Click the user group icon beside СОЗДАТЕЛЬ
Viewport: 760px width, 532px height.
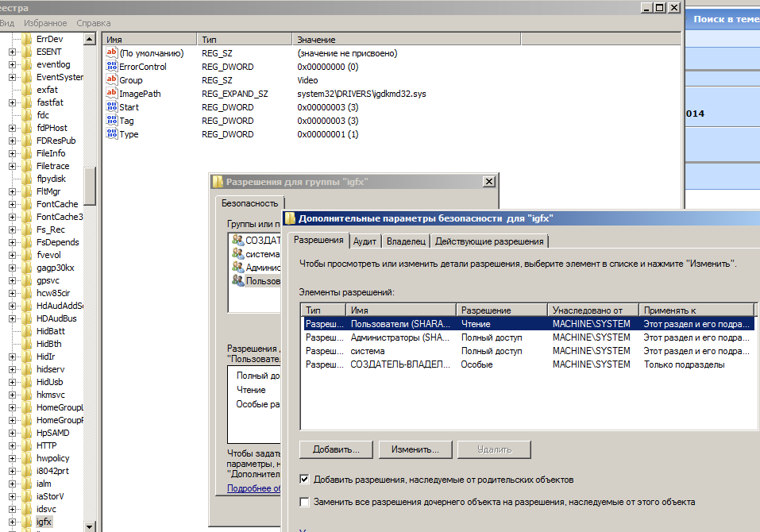[x=237, y=240]
